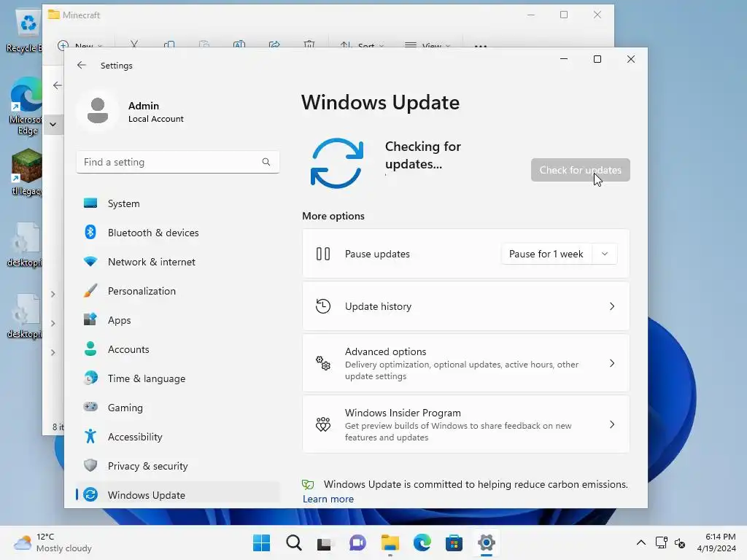This screenshot has width=747, height=560.
Task: Click the Privacy shield icon
Action: click(90, 465)
